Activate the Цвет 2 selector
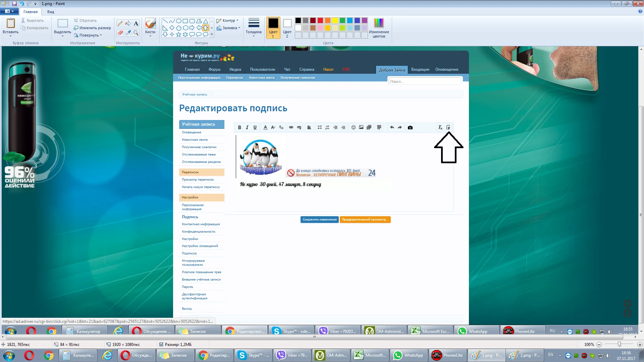This screenshot has width=644, height=362. click(x=287, y=27)
